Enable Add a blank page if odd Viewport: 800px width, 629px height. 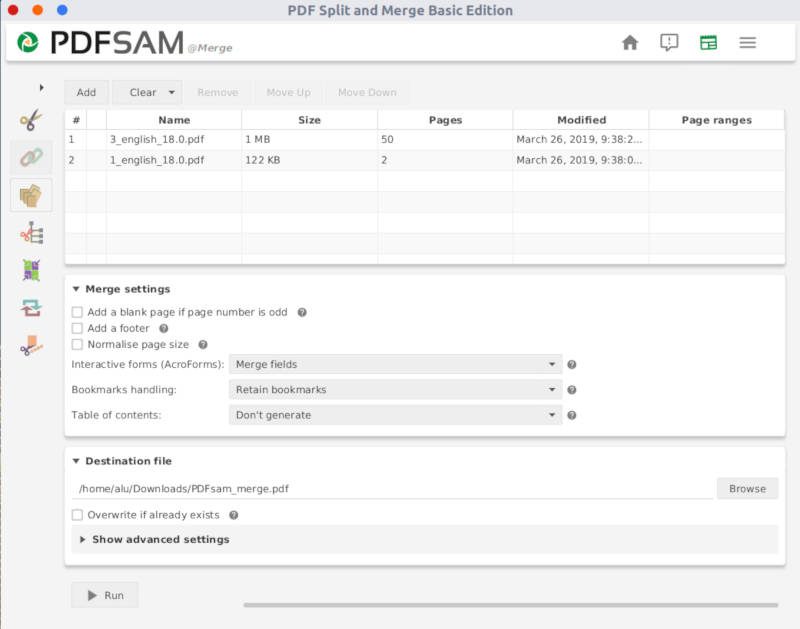click(x=77, y=312)
